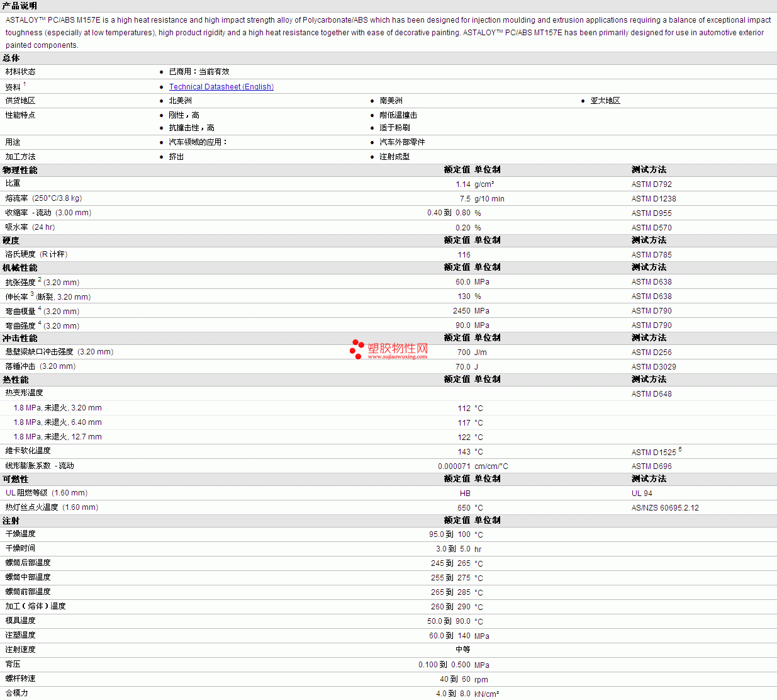Click the 耐低温撞击 feature entry
Screen dimensions: 777x700
coord(398,115)
